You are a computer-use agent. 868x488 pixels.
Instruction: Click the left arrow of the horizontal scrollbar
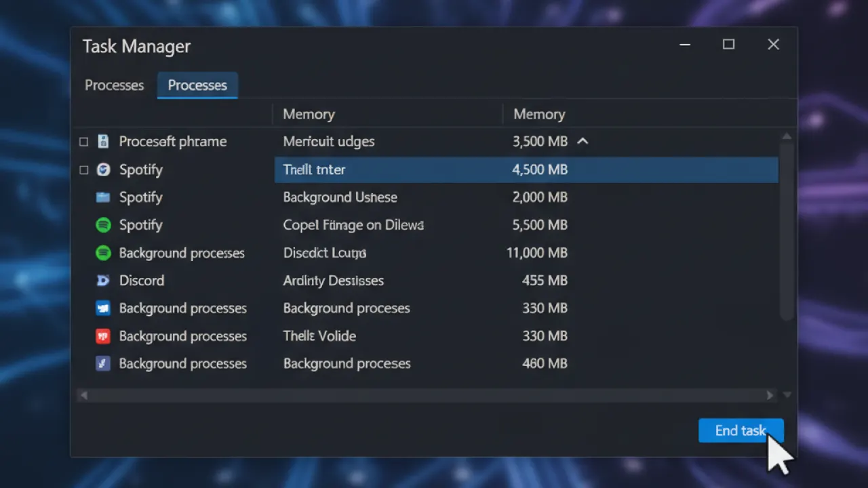(84, 394)
